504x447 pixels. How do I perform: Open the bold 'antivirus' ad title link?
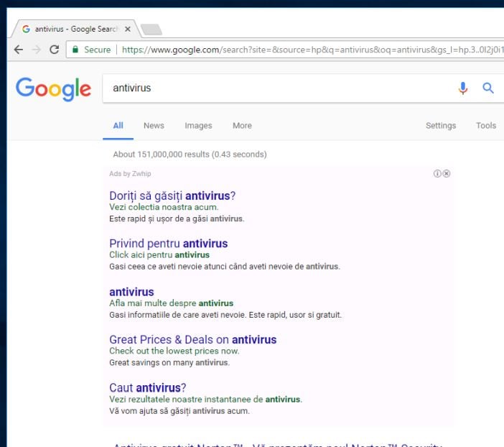point(131,292)
